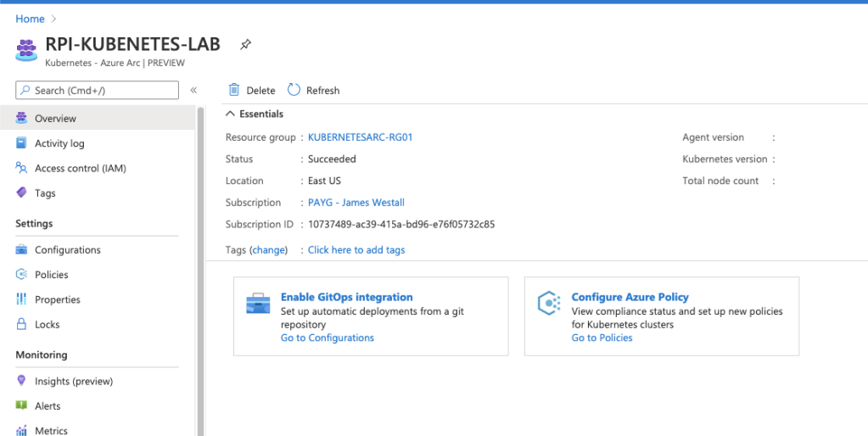The width and height of the screenshot is (868, 436).
Task: Click the Access control (IAM) people icon
Action: (x=22, y=168)
